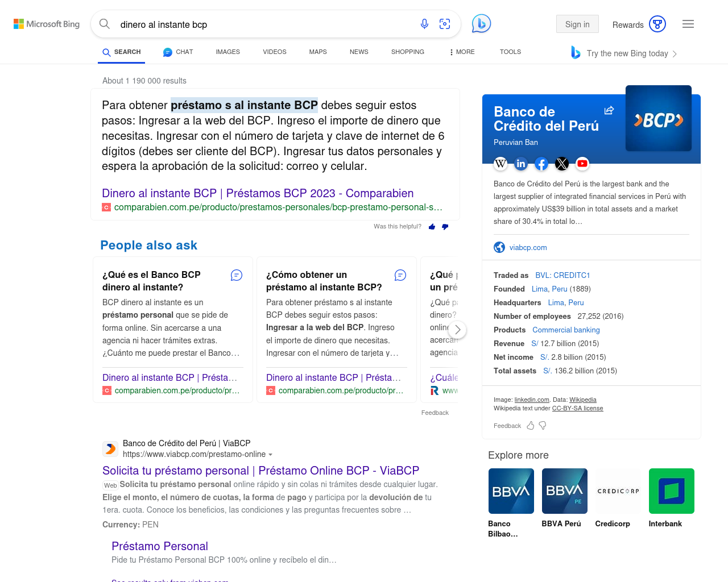Switch to the SHOPPING tab
Screen dimensions: 728x582
tap(408, 52)
